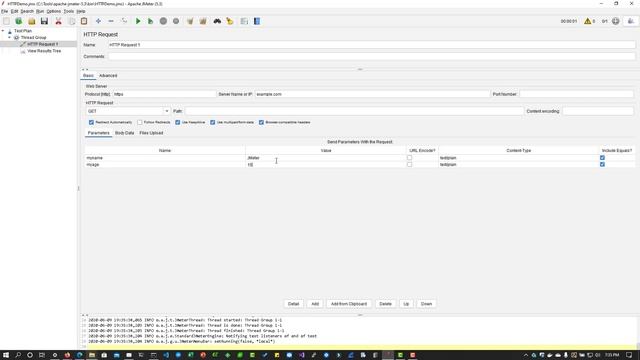Open the Edit menu

pos(14,11)
